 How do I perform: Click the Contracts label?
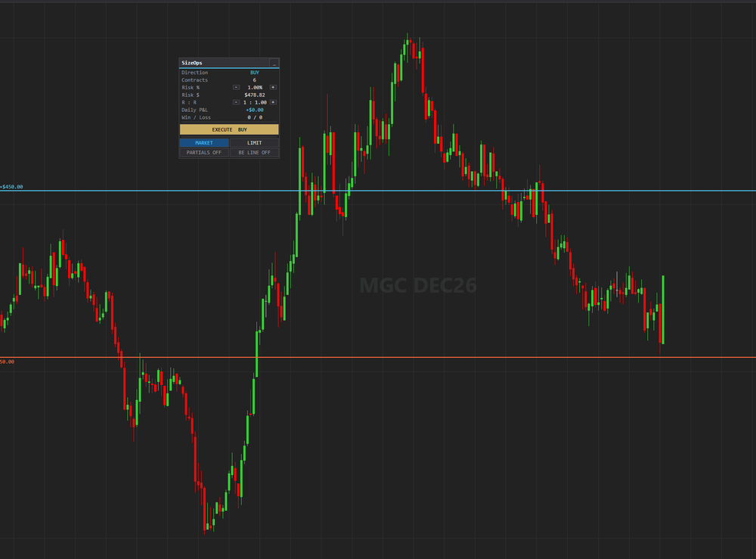[195, 80]
